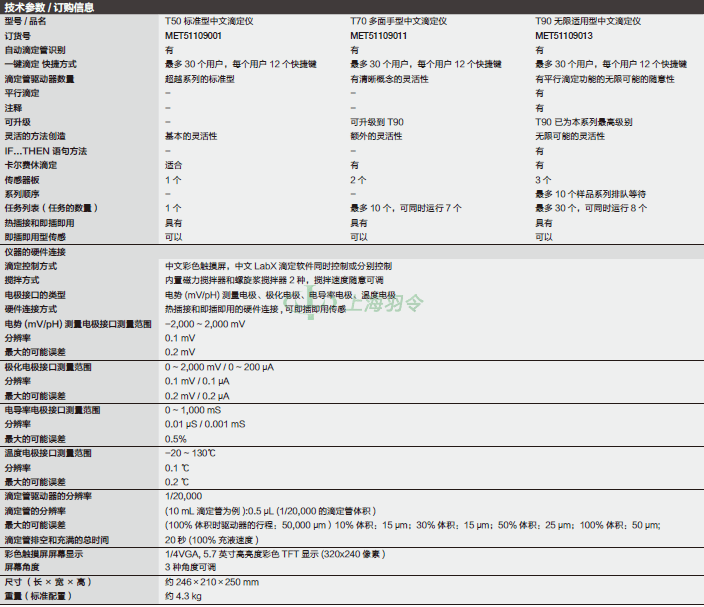Click the '传感器板' row label
The image size is (704, 607).
(22, 180)
